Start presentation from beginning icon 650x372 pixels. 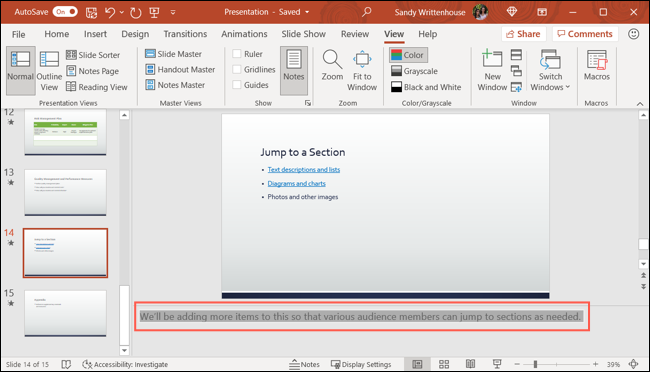[154, 12]
